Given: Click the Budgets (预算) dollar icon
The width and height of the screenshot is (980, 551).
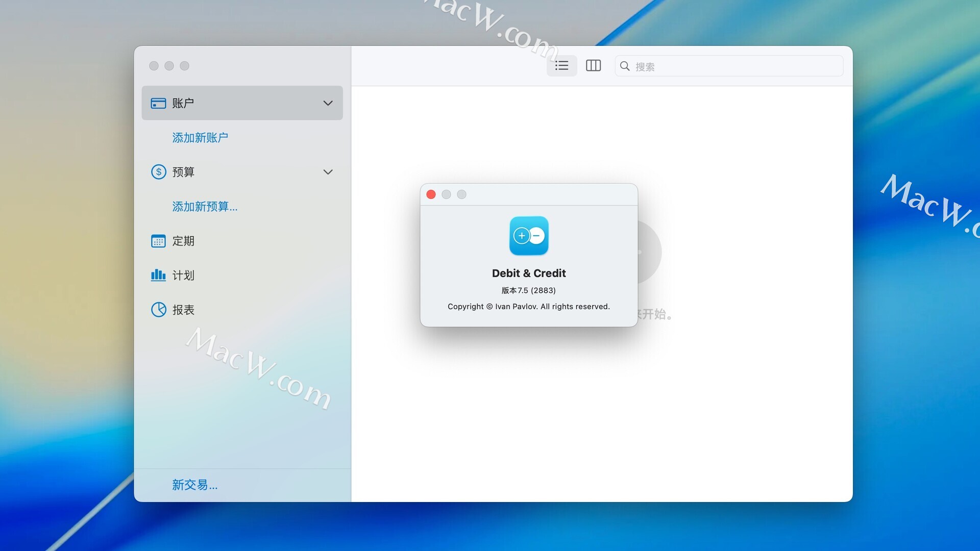Looking at the screenshot, I should [158, 172].
